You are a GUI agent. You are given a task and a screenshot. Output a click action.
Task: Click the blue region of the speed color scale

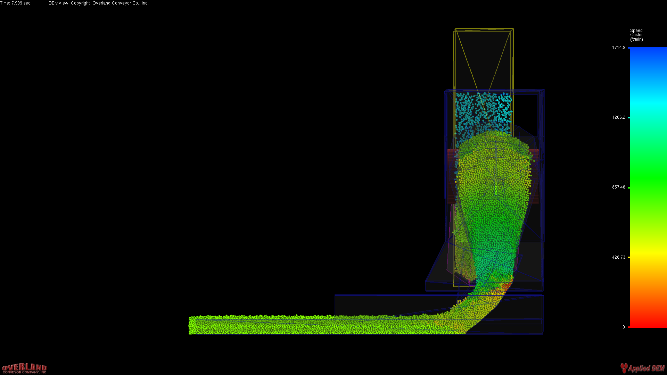coord(648,64)
